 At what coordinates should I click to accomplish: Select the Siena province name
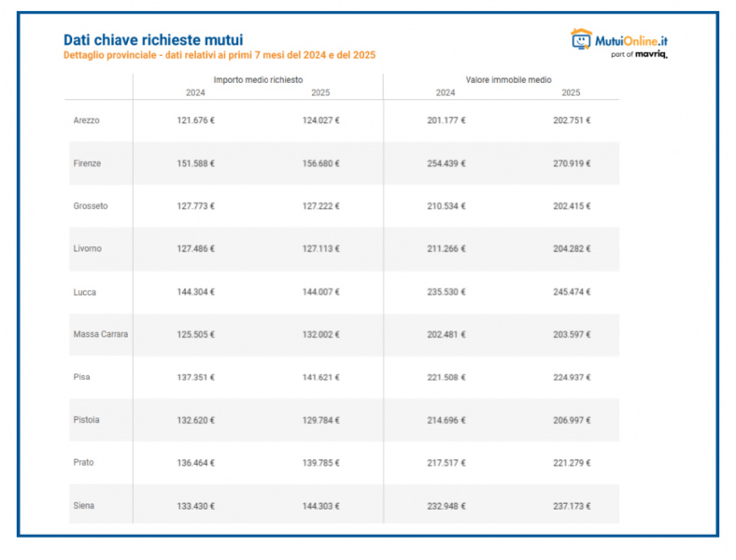pyautogui.click(x=84, y=506)
